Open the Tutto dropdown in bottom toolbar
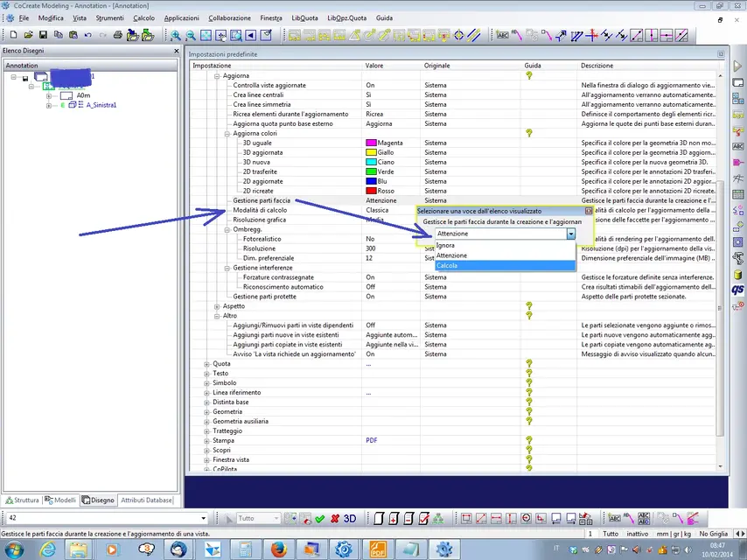The image size is (747, 560). (276, 518)
